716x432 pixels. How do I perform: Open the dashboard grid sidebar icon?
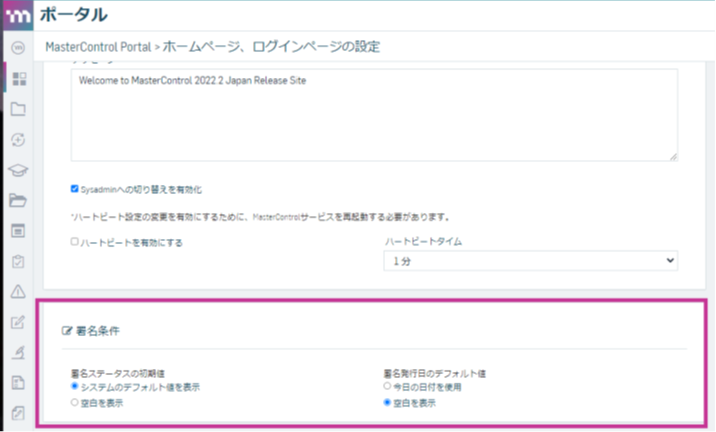[x=19, y=79]
